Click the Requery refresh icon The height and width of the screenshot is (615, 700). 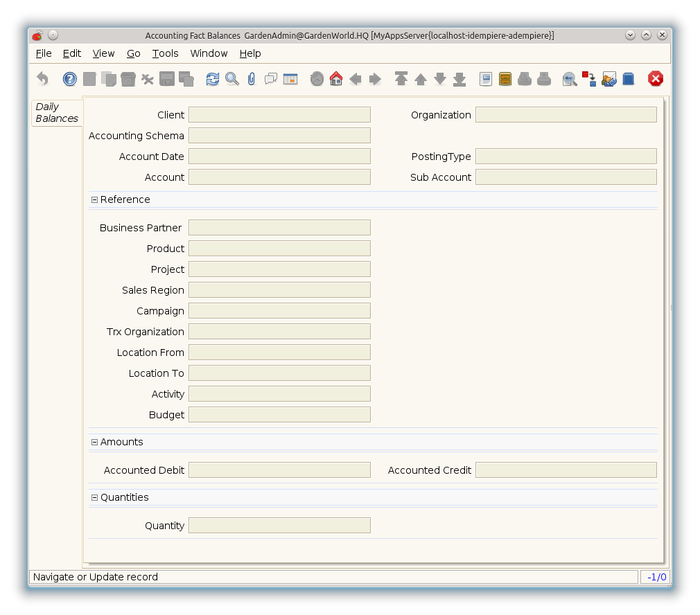tap(212, 79)
